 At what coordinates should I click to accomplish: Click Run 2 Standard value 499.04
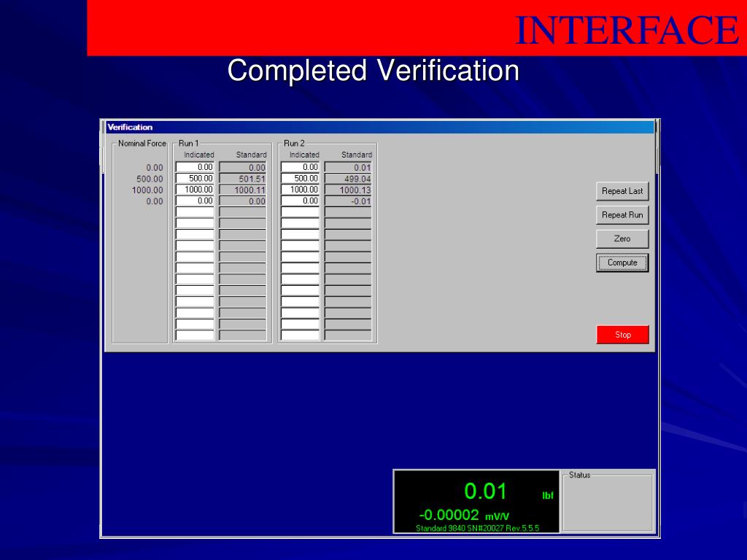pyautogui.click(x=348, y=179)
